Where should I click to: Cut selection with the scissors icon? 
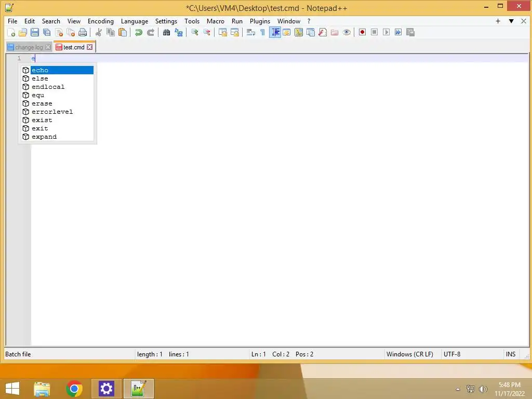[x=98, y=32]
